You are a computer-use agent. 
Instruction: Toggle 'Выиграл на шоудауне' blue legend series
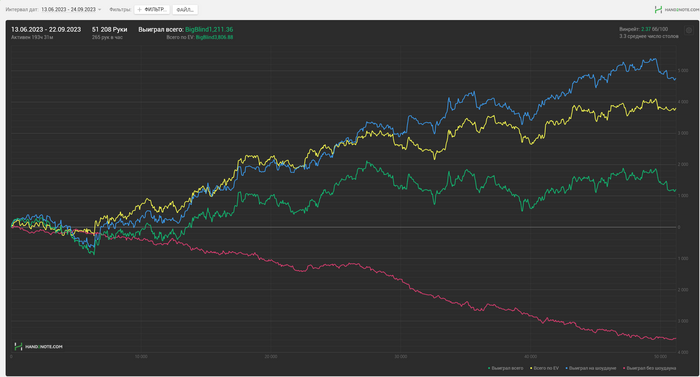click(x=591, y=368)
